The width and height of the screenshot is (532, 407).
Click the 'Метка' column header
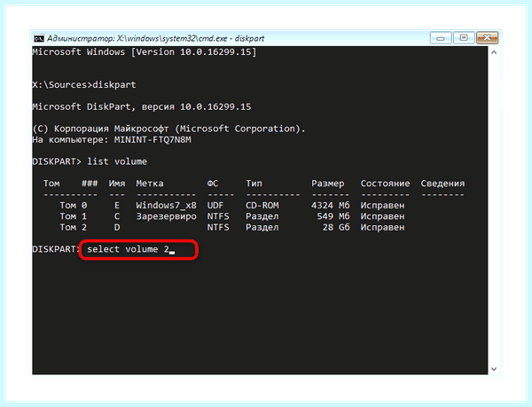(150, 184)
